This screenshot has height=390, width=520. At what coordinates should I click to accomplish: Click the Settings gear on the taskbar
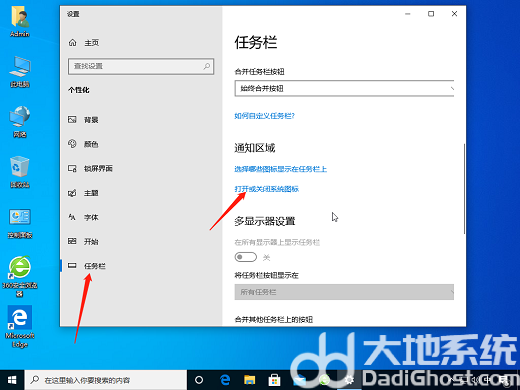coord(349,380)
